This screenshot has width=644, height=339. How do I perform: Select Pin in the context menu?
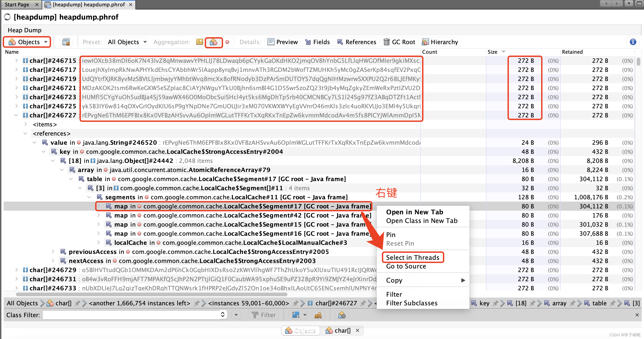click(391, 235)
